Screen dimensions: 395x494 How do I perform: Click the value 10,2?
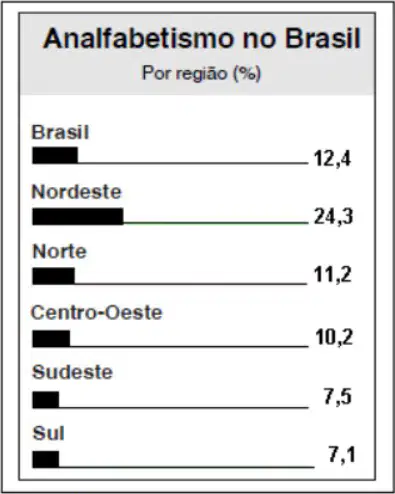coord(334,337)
